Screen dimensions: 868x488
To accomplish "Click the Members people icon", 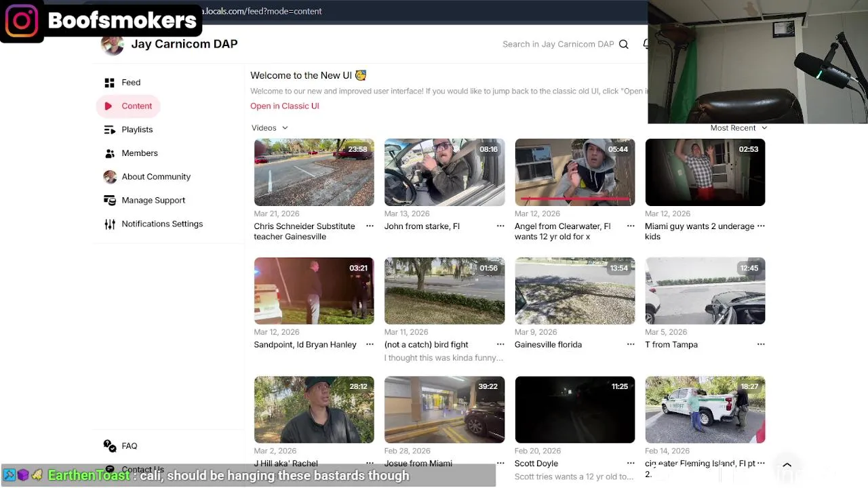I will (109, 153).
